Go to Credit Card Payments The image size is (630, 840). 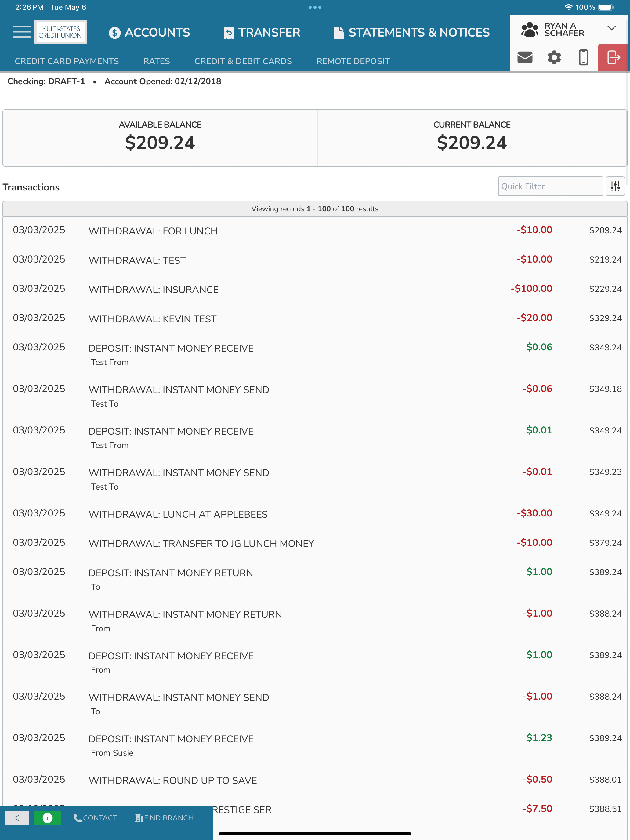(x=67, y=61)
